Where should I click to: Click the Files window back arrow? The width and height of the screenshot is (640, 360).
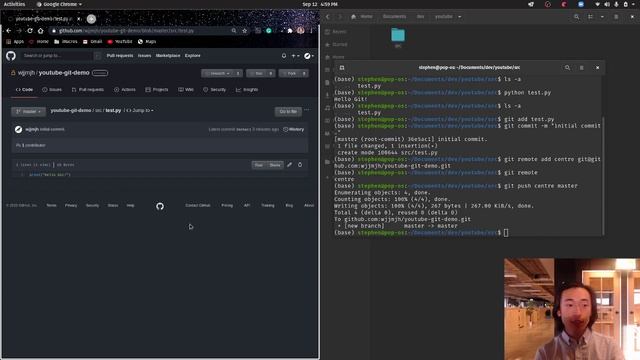[328, 17]
